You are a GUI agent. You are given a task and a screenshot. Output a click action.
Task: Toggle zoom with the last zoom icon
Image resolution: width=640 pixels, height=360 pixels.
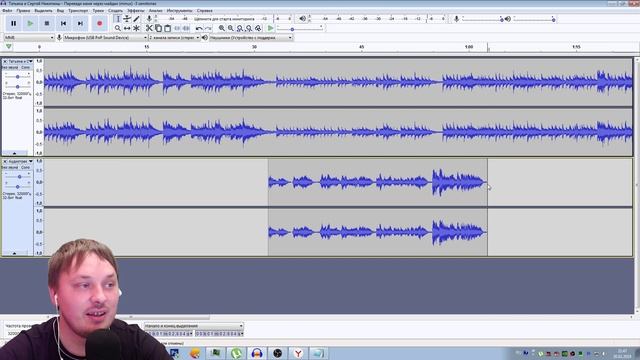click(258, 28)
